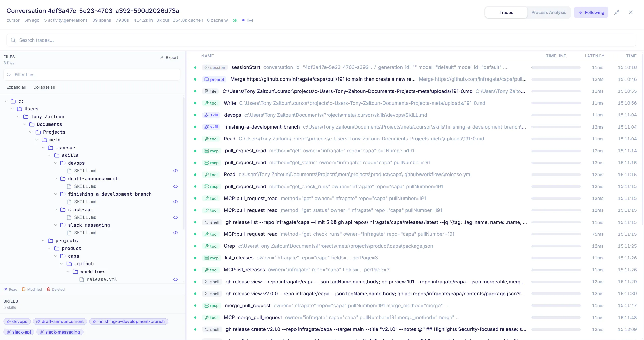Sort by the NAME column header
Screen dimensions: 644x340
click(x=208, y=56)
